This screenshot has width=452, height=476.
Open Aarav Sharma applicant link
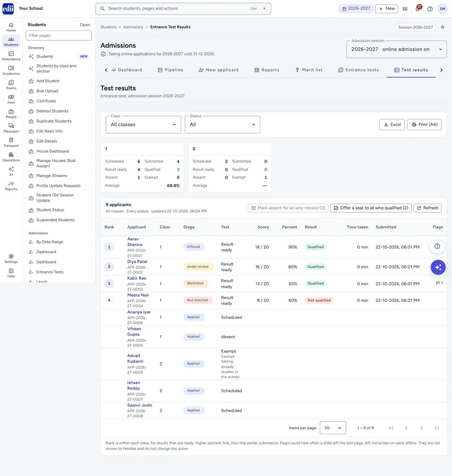coord(135,242)
